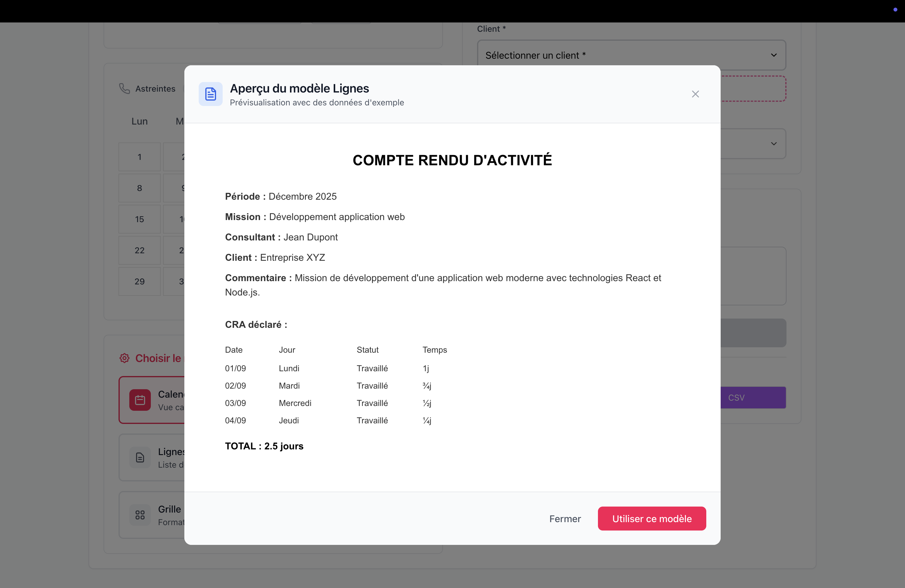Select the red Calendrier template icon
The image size is (905, 588).
[x=140, y=400]
